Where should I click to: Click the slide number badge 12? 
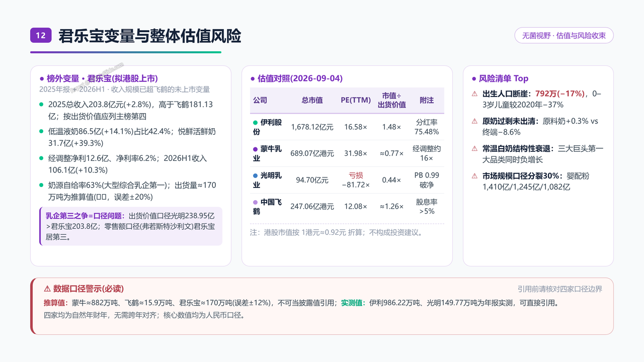click(41, 35)
